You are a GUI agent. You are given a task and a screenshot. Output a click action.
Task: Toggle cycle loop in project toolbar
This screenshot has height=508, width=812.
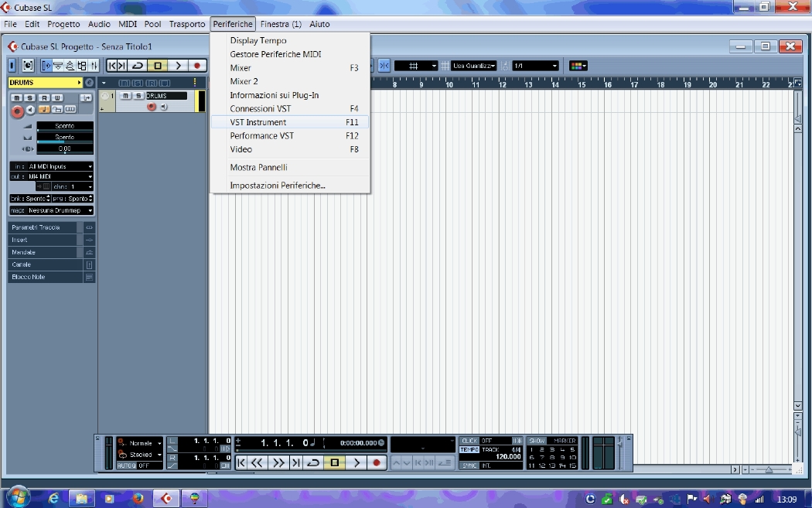[137, 65]
